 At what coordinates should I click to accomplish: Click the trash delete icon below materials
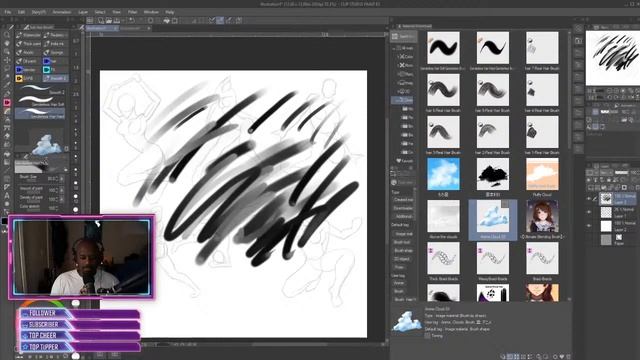pos(568,356)
